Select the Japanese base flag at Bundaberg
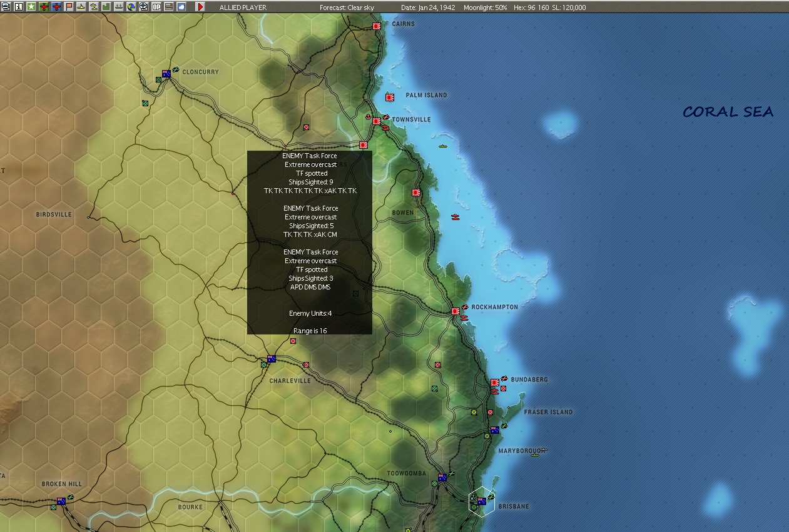Screen dimensions: 789x532 pyautogui.click(x=495, y=383)
